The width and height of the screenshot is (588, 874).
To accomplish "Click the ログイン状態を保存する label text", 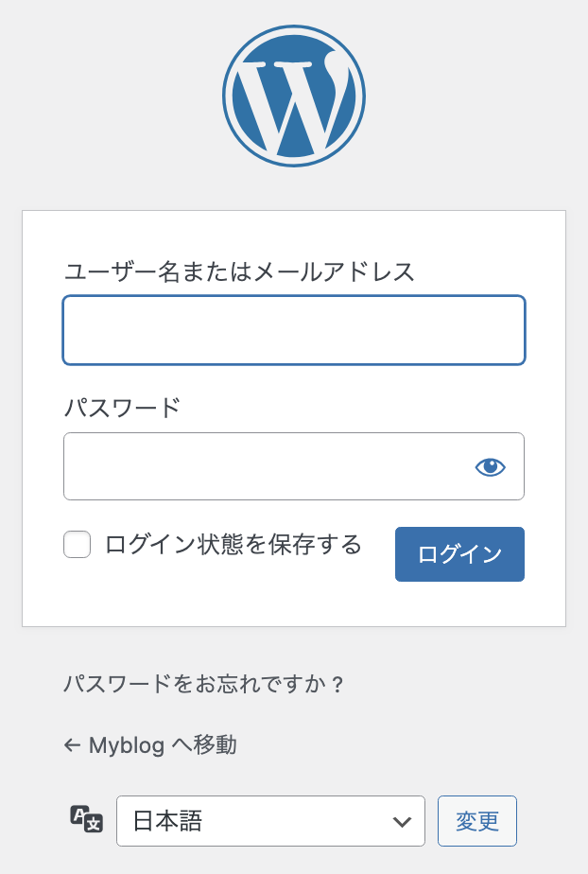I will pos(233,545).
